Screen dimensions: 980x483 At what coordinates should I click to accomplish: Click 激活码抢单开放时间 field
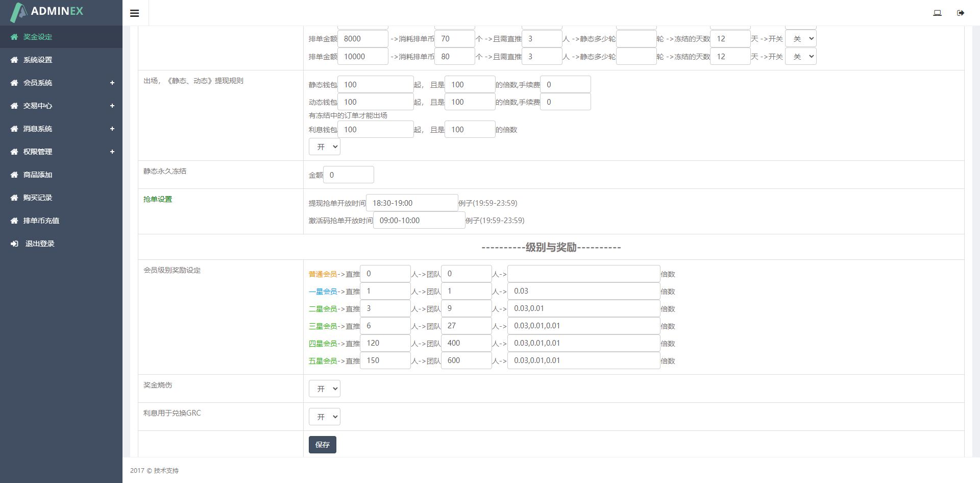[x=419, y=221]
